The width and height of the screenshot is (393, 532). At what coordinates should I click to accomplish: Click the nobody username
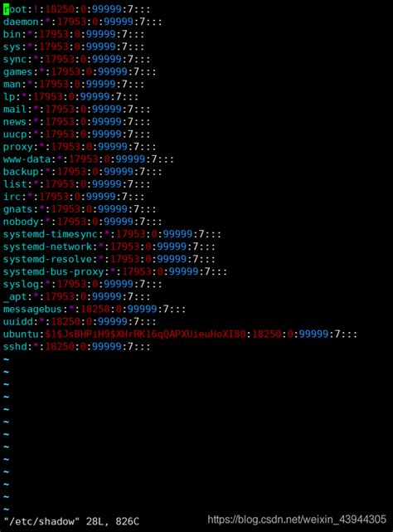[x=21, y=222]
